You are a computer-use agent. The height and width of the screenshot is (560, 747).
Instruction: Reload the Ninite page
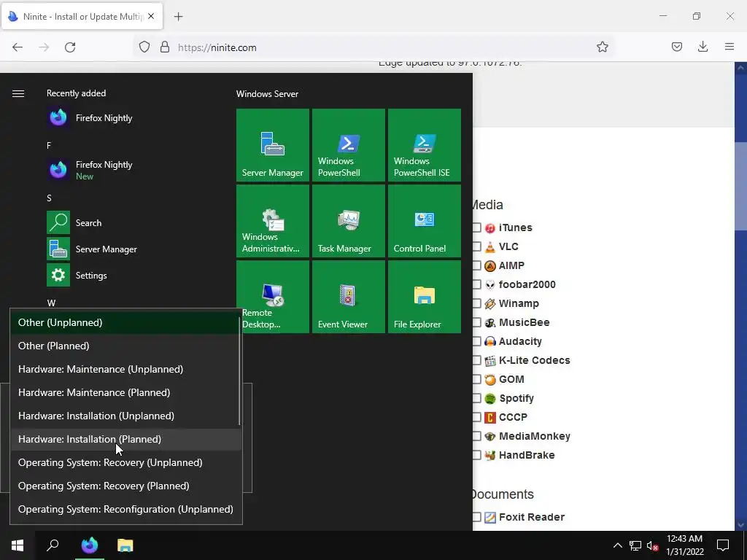point(70,47)
